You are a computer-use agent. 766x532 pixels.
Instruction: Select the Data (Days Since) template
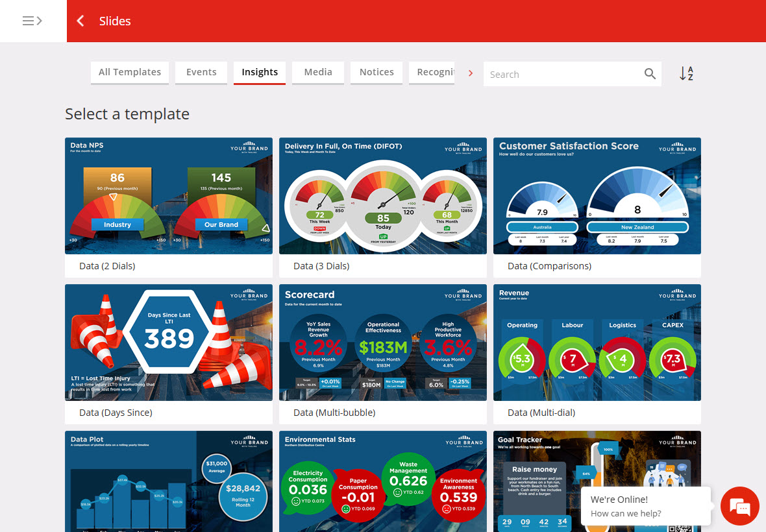pyautogui.click(x=169, y=343)
